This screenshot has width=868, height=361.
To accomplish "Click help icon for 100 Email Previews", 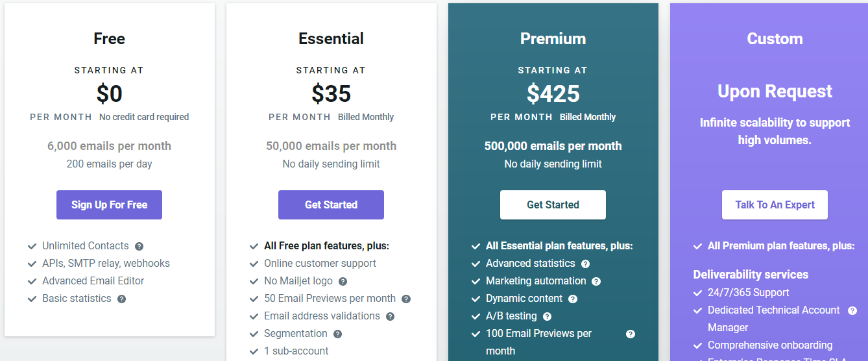I will coord(630,334).
